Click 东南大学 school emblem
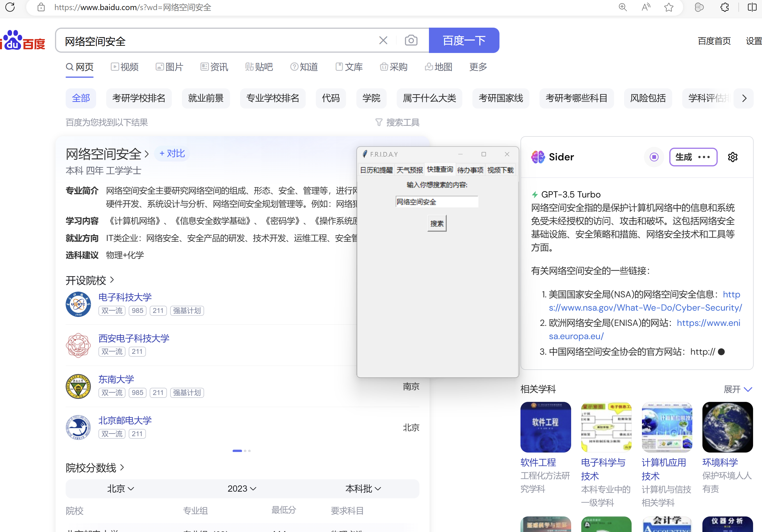This screenshot has width=762, height=532. click(78, 386)
